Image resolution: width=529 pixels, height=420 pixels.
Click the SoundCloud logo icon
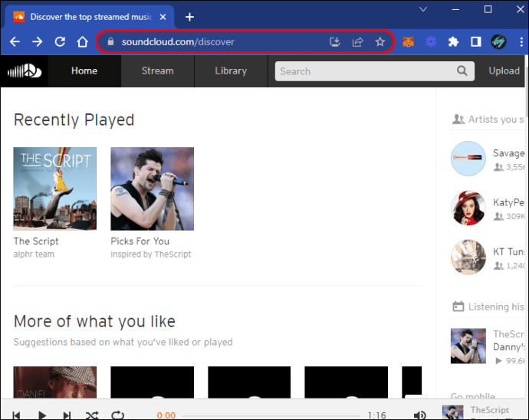(x=23, y=71)
